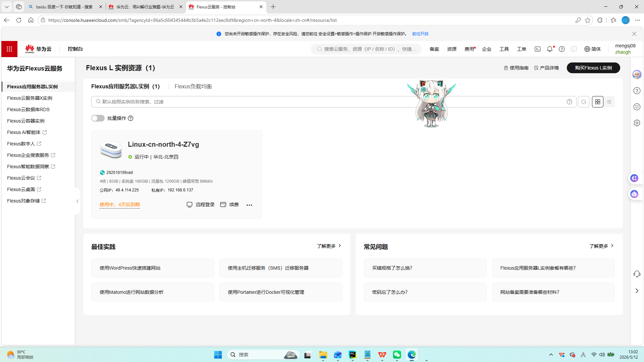The height and width of the screenshot is (362, 644).
Task: Click the Huawei Cloud logo
Action: (x=38, y=49)
